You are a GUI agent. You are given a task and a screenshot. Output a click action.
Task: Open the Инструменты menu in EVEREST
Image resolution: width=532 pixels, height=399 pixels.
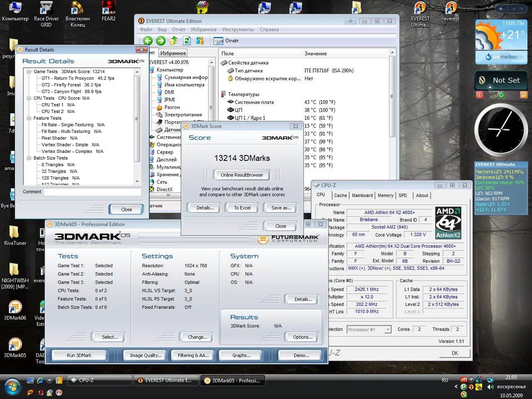coord(238,30)
